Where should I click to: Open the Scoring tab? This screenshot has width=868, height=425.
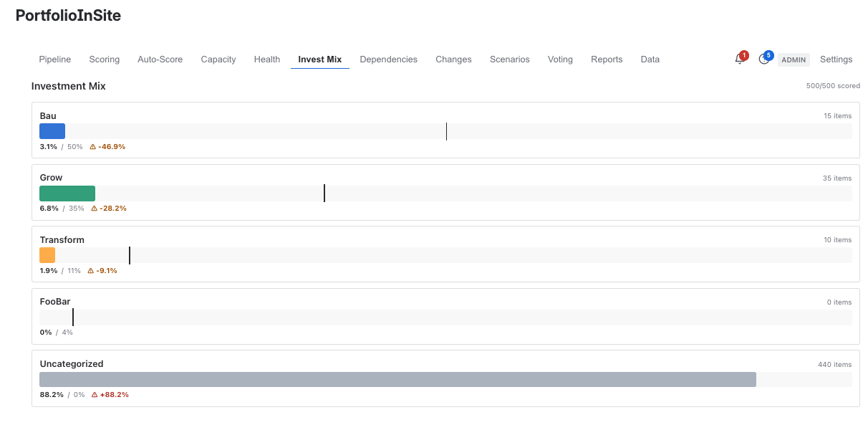click(104, 59)
